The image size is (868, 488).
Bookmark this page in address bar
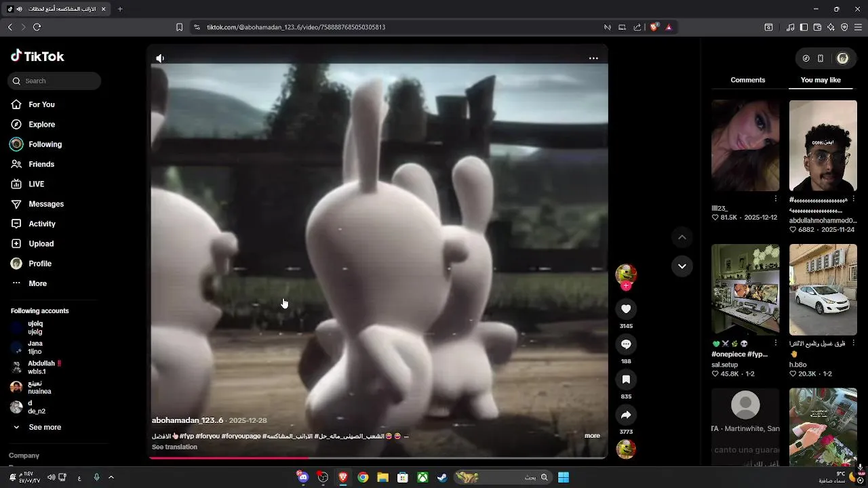click(179, 27)
